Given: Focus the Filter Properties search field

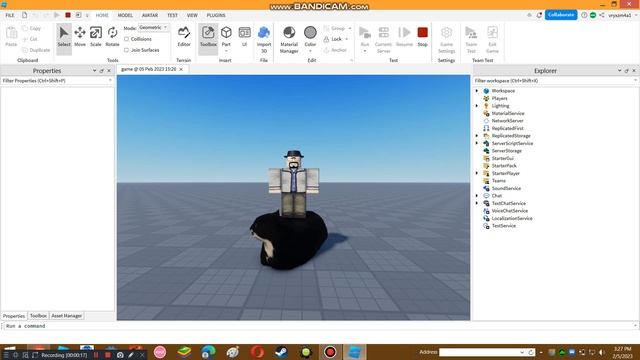Looking at the screenshot, I should tap(57, 81).
